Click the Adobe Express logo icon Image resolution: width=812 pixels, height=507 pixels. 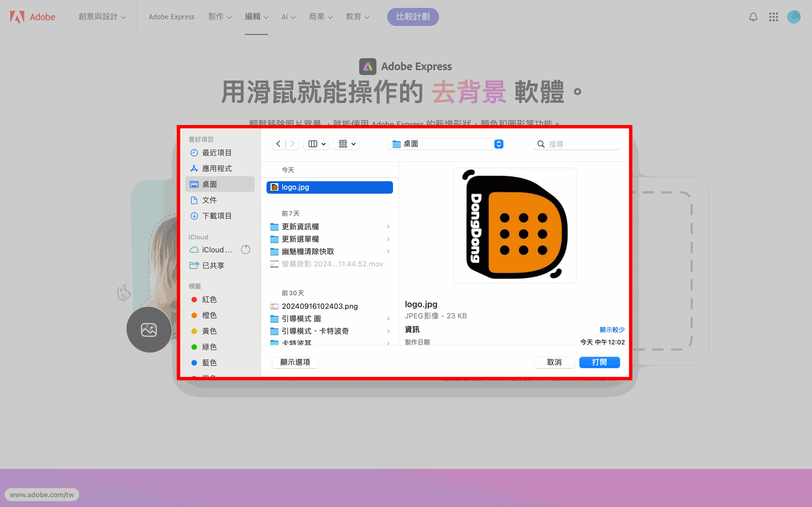tap(368, 66)
